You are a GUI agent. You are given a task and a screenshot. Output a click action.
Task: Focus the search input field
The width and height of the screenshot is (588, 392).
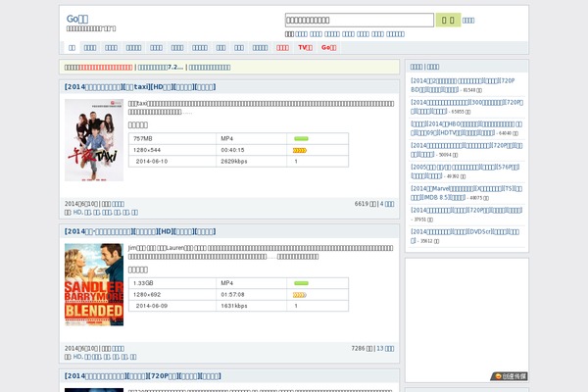coord(360,20)
